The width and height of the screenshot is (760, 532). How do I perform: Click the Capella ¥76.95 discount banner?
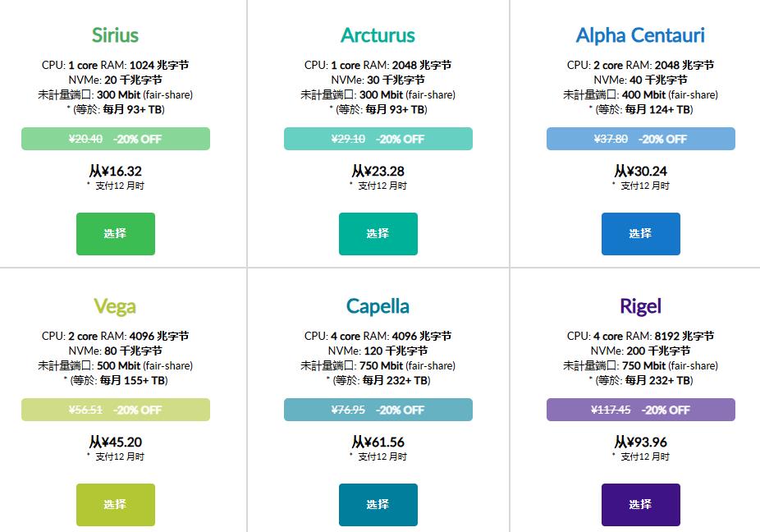coord(378,410)
